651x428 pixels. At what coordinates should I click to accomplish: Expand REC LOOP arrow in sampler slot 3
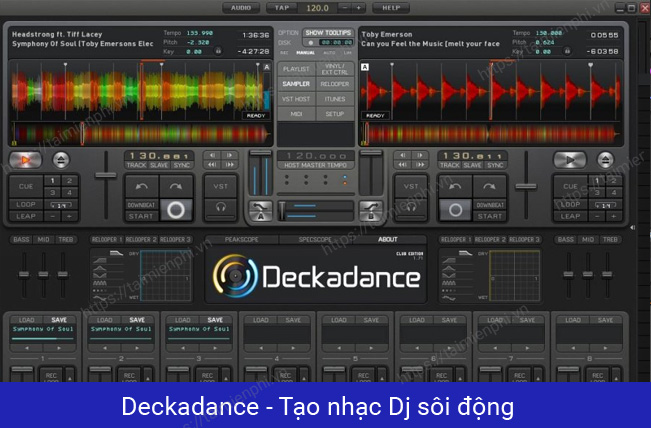[226, 376]
